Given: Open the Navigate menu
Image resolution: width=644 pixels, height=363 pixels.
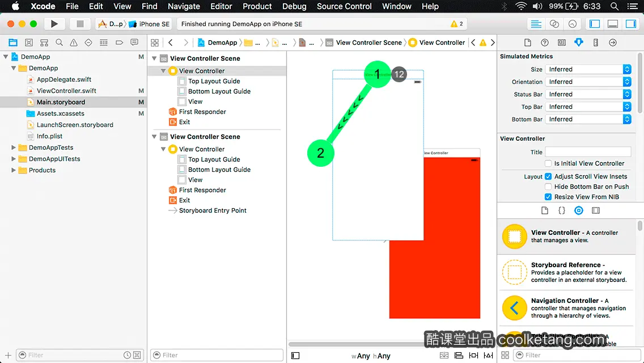Looking at the screenshot, I should pos(184,6).
